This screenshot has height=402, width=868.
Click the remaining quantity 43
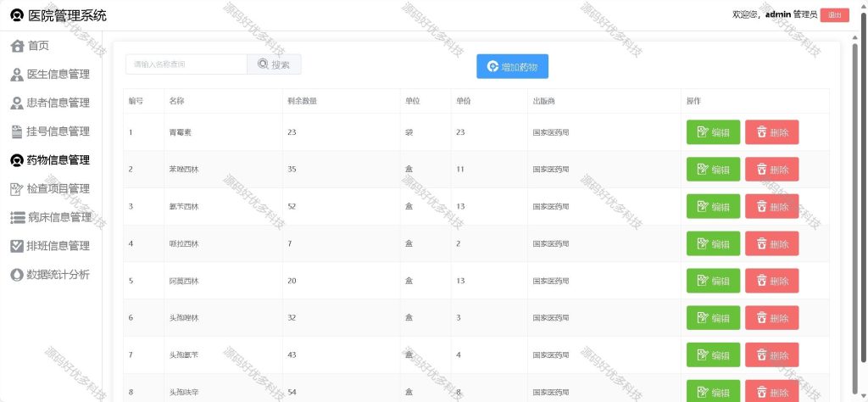pos(292,355)
